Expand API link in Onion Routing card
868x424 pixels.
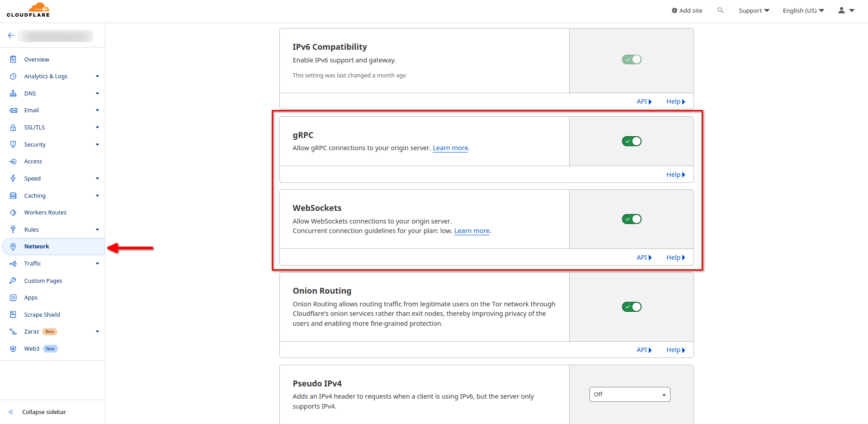pyautogui.click(x=644, y=350)
